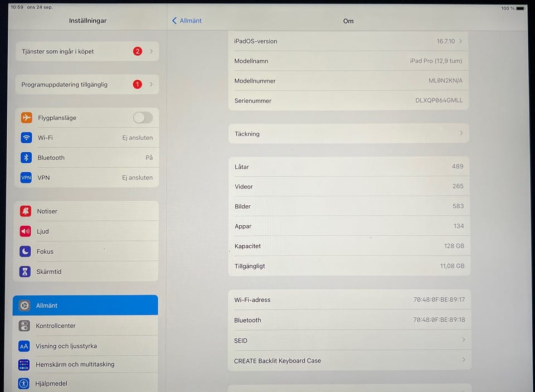
Task: Open CREATE Backlit Keyboard Case chevron
Action: pyautogui.click(x=463, y=360)
